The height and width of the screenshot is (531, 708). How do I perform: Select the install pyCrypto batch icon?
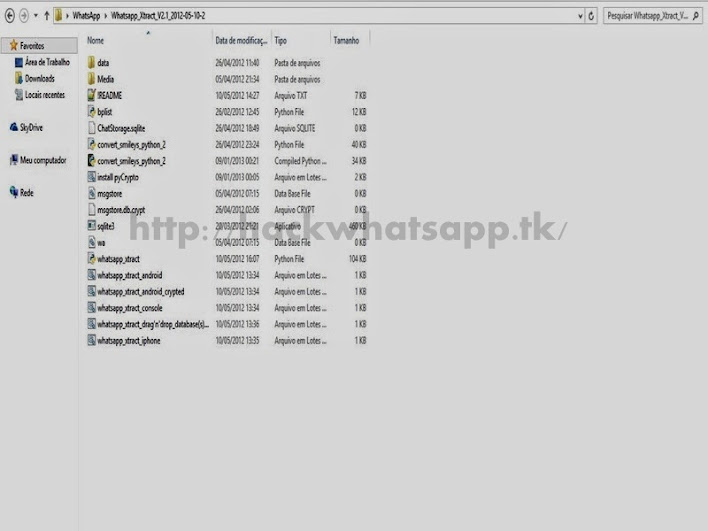(91, 177)
